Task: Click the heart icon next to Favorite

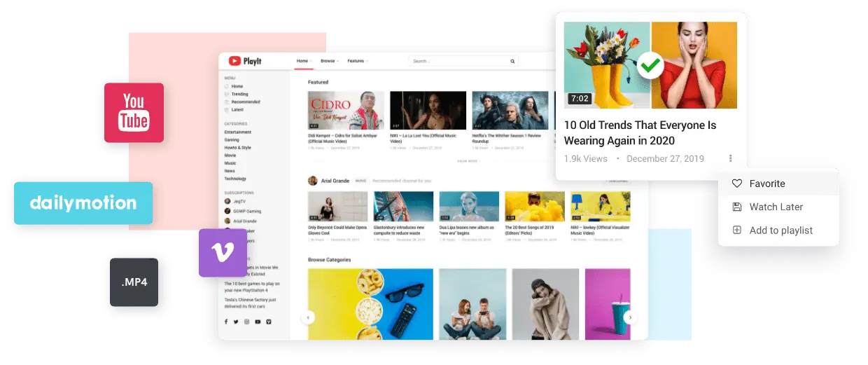Action: [x=736, y=184]
